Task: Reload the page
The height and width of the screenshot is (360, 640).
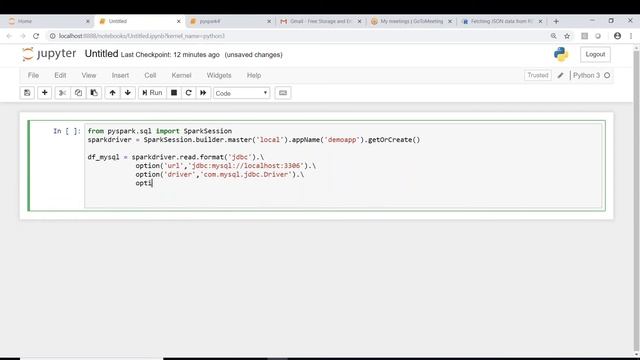Action: click(36, 36)
